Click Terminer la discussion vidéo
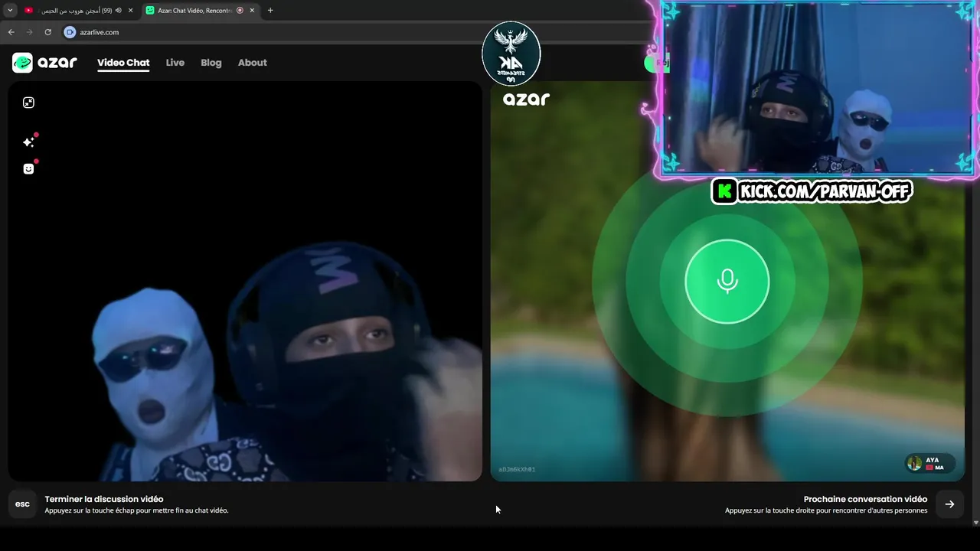This screenshot has height=551, width=980. (104, 499)
